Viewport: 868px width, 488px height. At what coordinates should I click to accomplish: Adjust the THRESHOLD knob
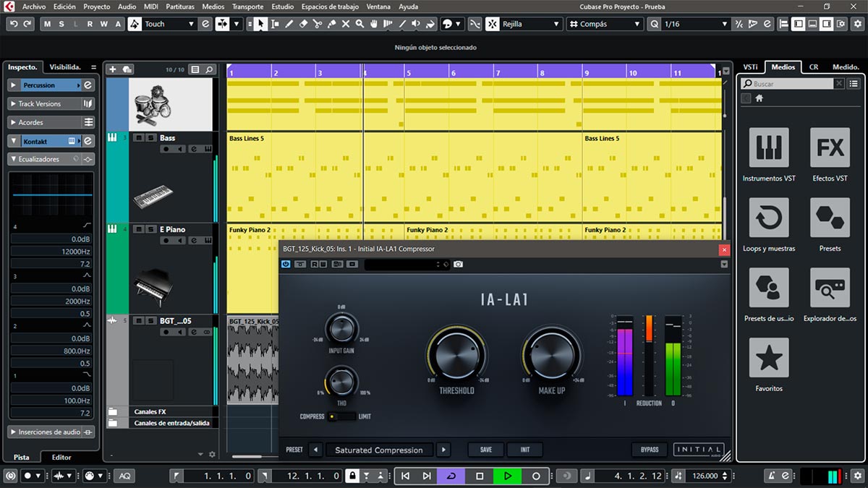pos(456,354)
